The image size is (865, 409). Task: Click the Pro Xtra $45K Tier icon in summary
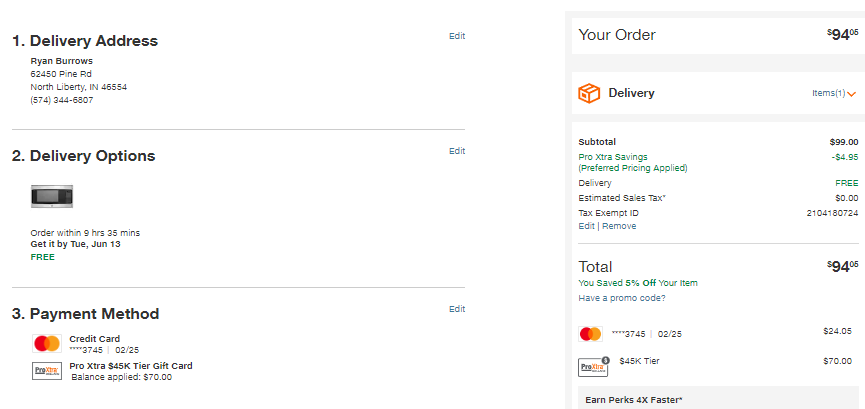click(593, 367)
